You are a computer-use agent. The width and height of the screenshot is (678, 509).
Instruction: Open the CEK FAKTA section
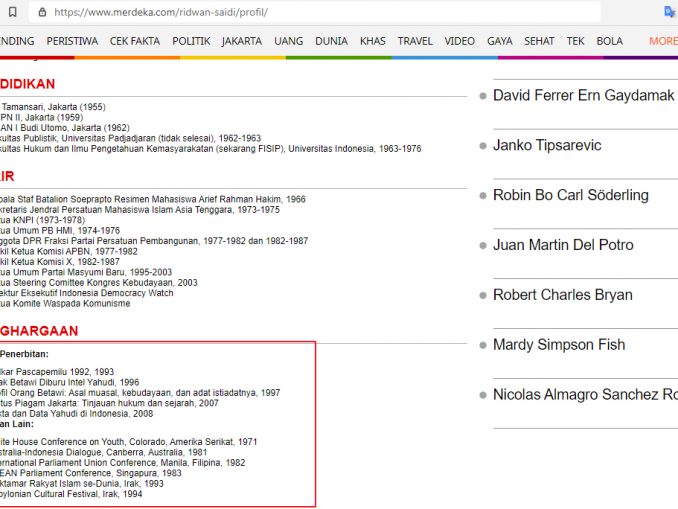pyautogui.click(x=135, y=41)
